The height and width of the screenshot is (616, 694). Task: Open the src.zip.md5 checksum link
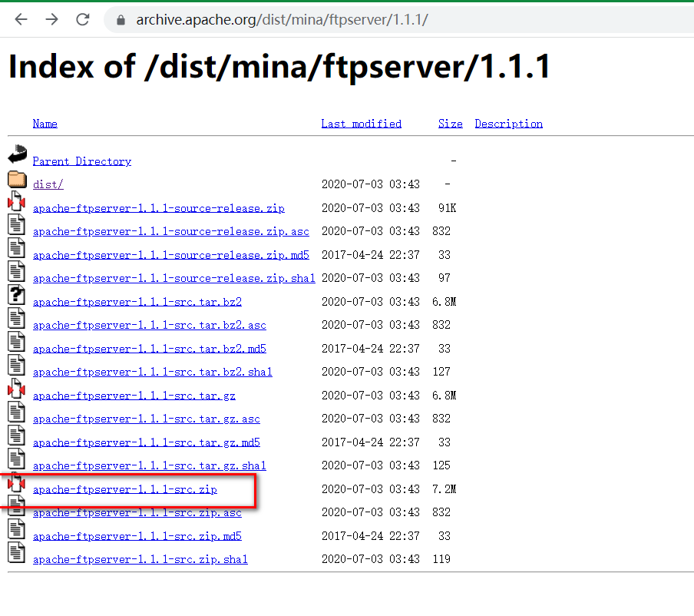click(137, 537)
